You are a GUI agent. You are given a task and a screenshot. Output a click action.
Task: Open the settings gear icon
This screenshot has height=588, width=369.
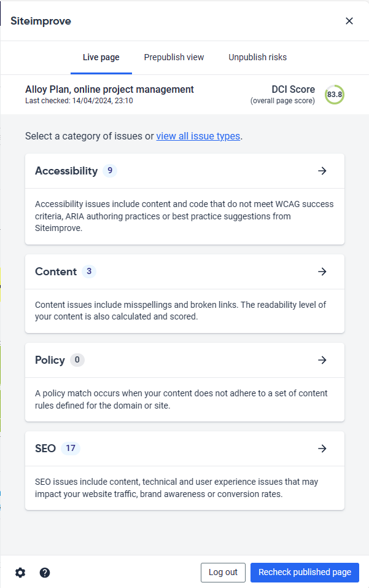coord(20,573)
